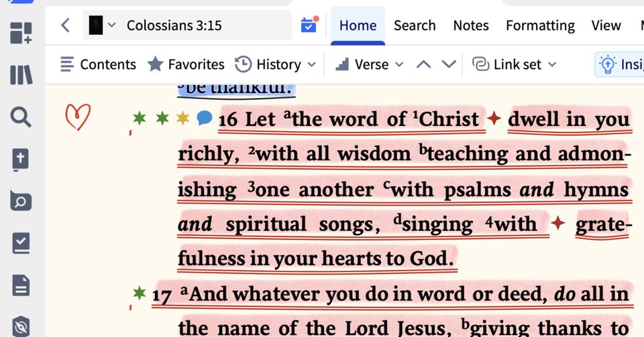Click the yellow star on verse 16
The width and height of the screenshot is (644, 337).
pos(182,118)
